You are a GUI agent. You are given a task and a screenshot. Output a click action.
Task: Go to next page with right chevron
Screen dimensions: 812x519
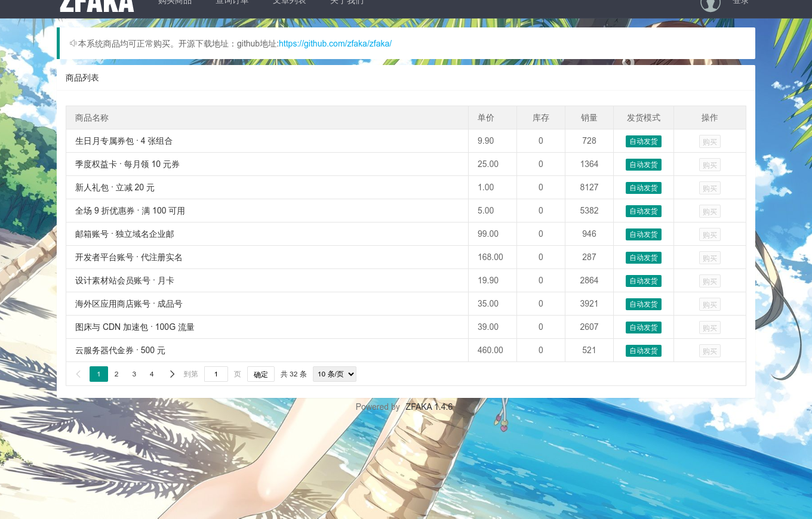coord(172,374)
